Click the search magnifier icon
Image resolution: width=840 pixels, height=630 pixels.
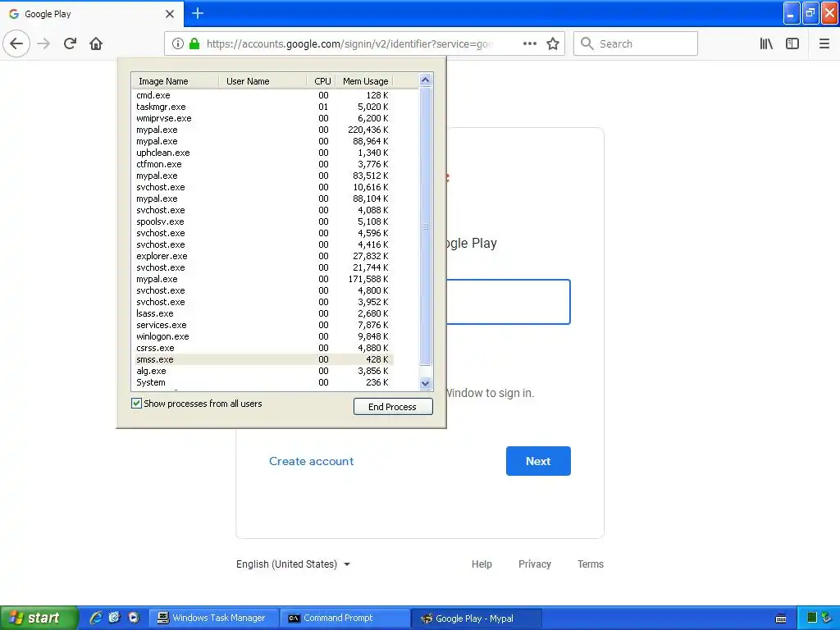point(587,44)
